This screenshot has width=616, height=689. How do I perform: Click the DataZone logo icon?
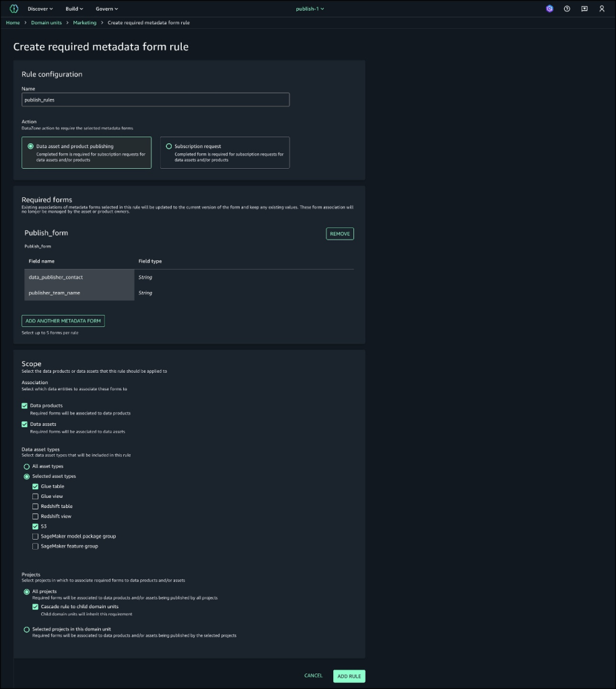click(13, 9)
